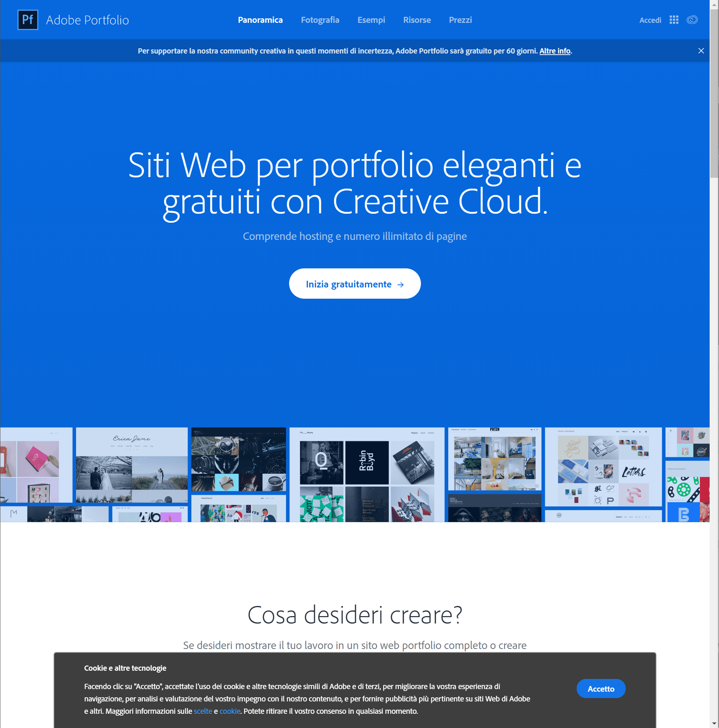Click the Adobe Portfolio title text

88,20
